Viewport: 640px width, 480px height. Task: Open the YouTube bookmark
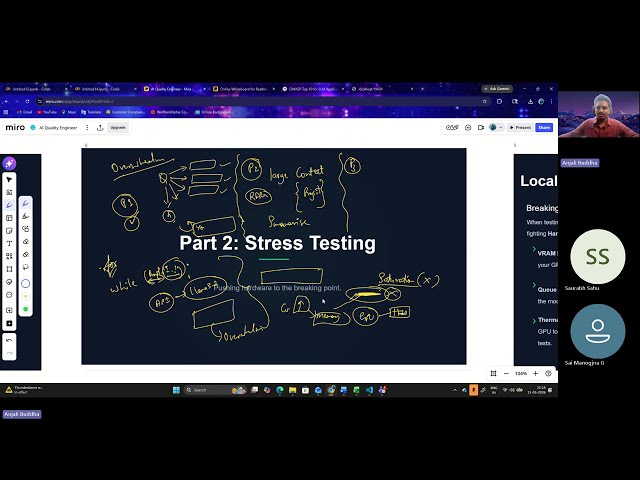click(47, 112)
